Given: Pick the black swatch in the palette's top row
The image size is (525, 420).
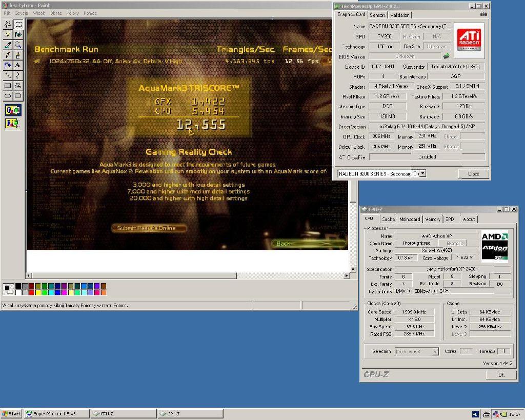Looking at the screenshot, I should pyautogui.click(x=18, y=286).
